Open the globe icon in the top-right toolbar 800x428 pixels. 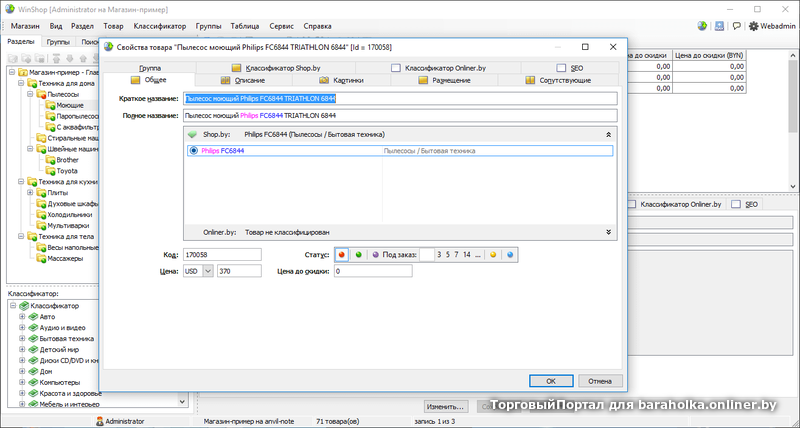[x=702, y=26]
